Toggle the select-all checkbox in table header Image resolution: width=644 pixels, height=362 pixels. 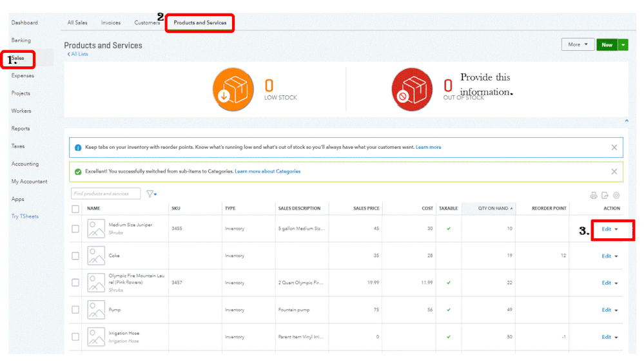pos(75,209)
